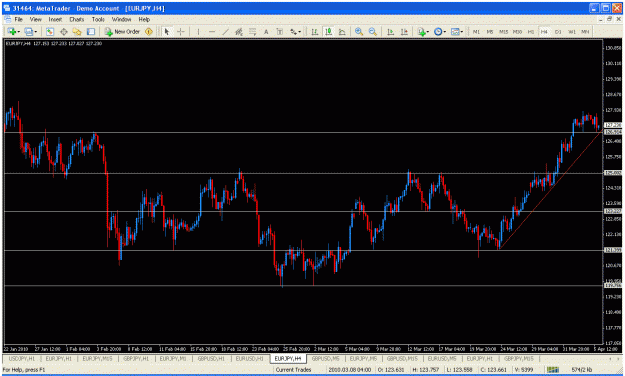This screenshot has width=625, height=376.
Task: Zoom in the chart with magnifier plus
Action: (x=359, y=31)
